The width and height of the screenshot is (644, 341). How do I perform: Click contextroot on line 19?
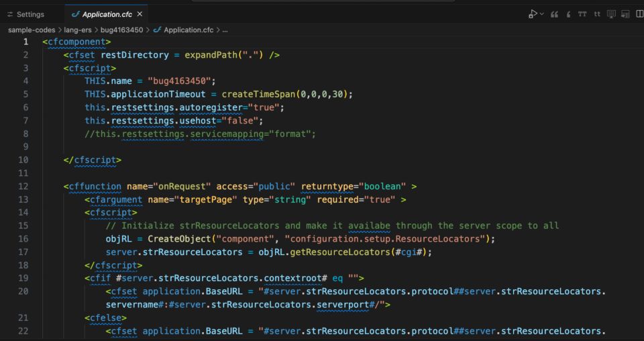292,278
